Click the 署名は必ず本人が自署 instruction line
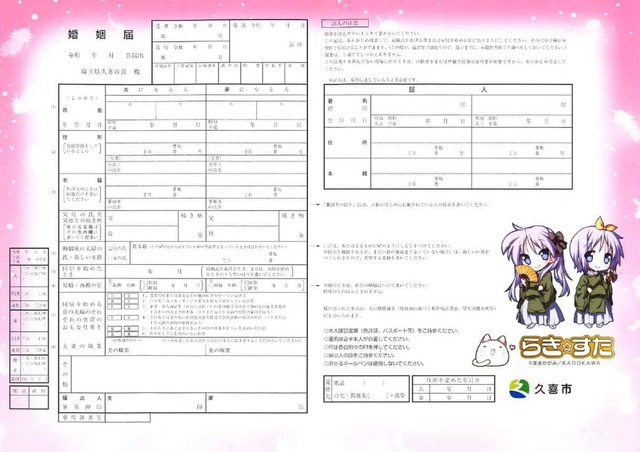The width and height of the screenshot is (640, 452). [366, 339]
